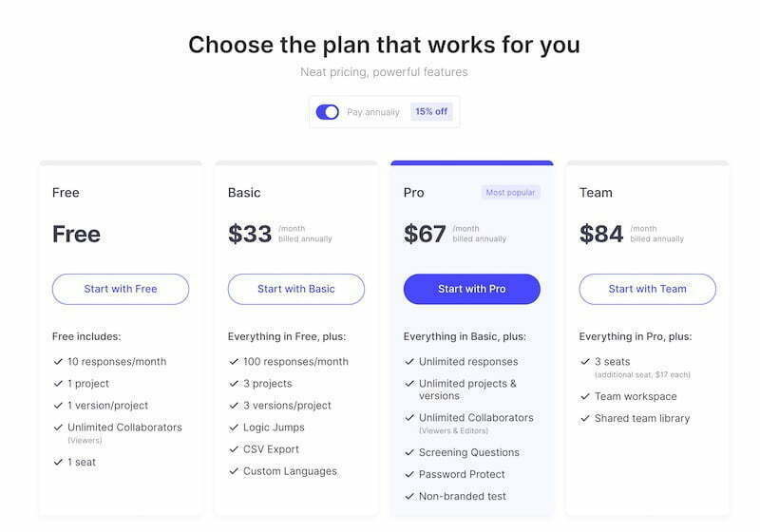Viewport: 760px width, 532px height.
Task: Click Start with Free button
Action: [121, 289]
